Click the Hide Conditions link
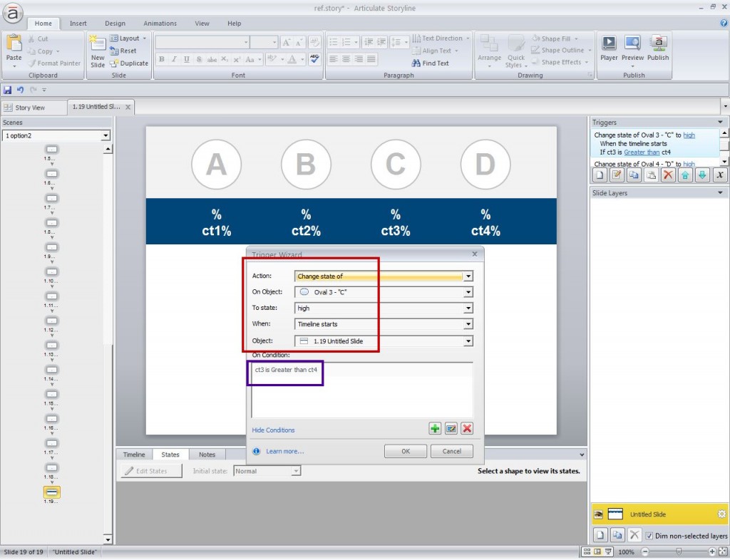The height and width of the screenshot is (560, 730). pos(273,430)
